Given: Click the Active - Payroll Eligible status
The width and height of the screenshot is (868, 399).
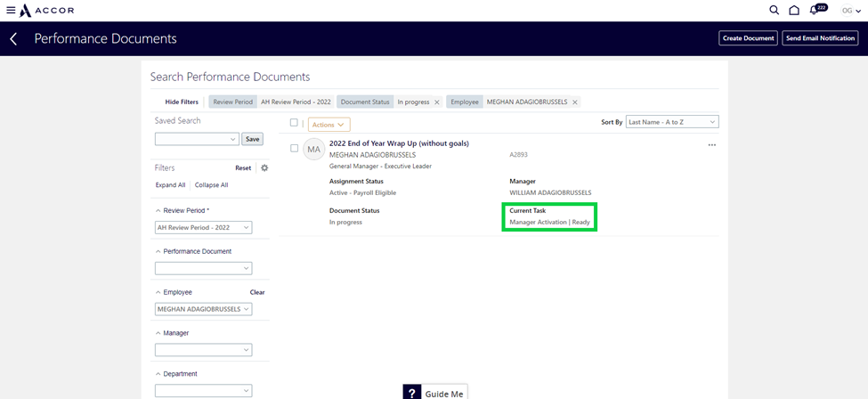Looking at the screenshot, I should point(362,193).
